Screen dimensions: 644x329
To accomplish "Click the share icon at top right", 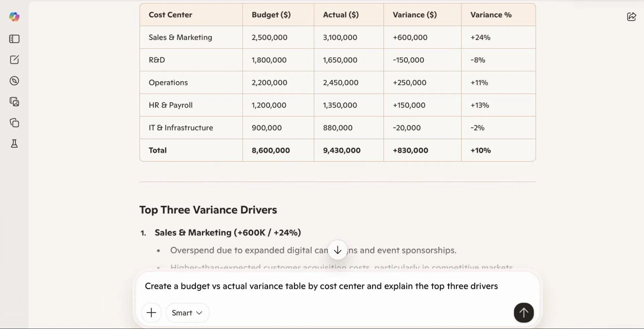I will pos(632,16).
